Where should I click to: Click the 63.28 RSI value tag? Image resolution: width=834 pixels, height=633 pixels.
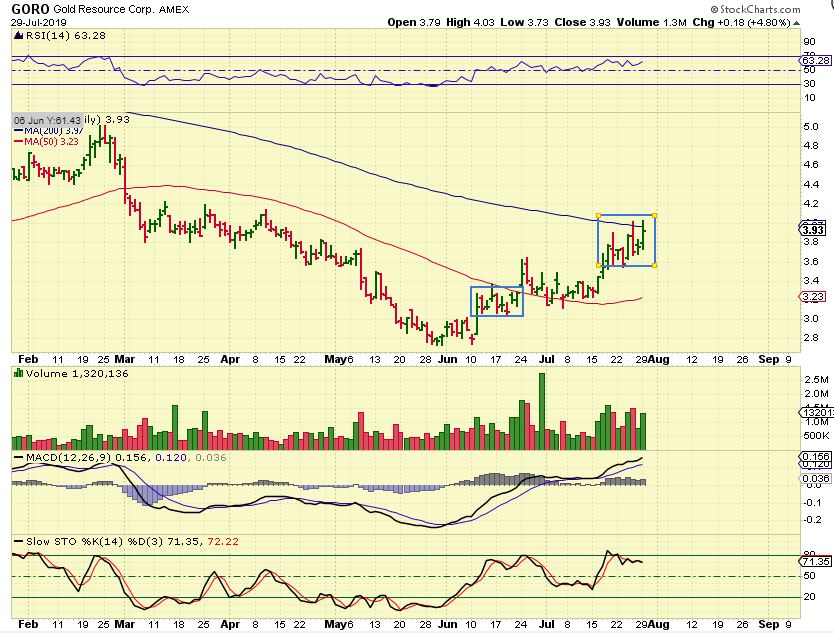pyautogui.click(x=816, y=60)
